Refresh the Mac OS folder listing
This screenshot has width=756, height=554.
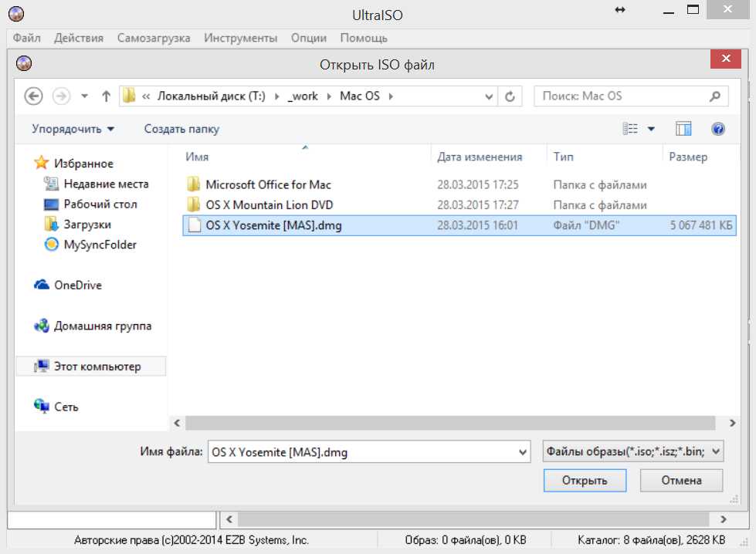[x=510, y=96]
